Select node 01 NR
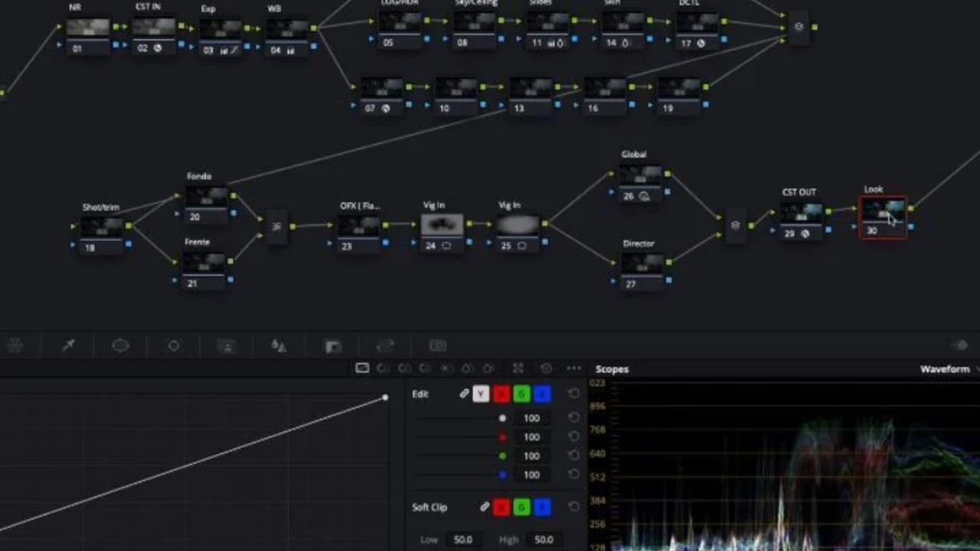This screenshot has height=551, width=980. click(x=88, y=35)
